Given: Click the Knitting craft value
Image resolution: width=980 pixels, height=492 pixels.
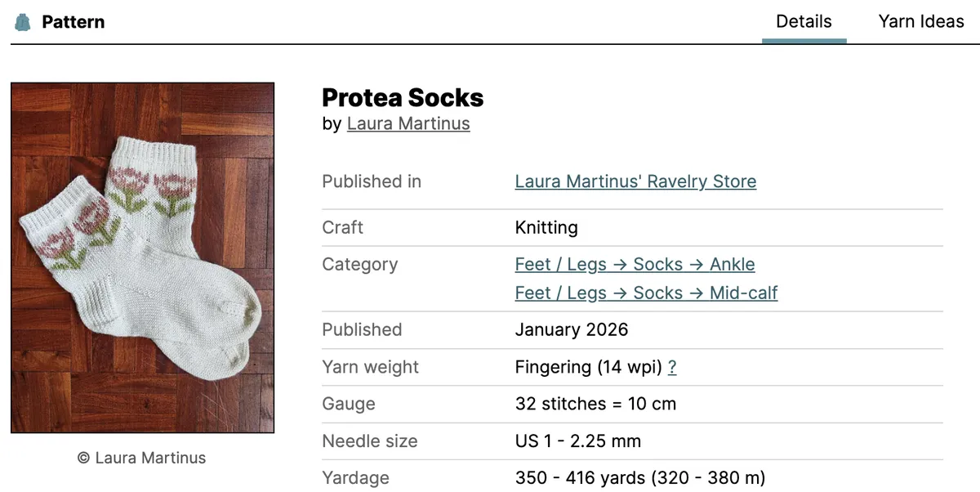Looking at the screenshot, I should coord(546,228).
